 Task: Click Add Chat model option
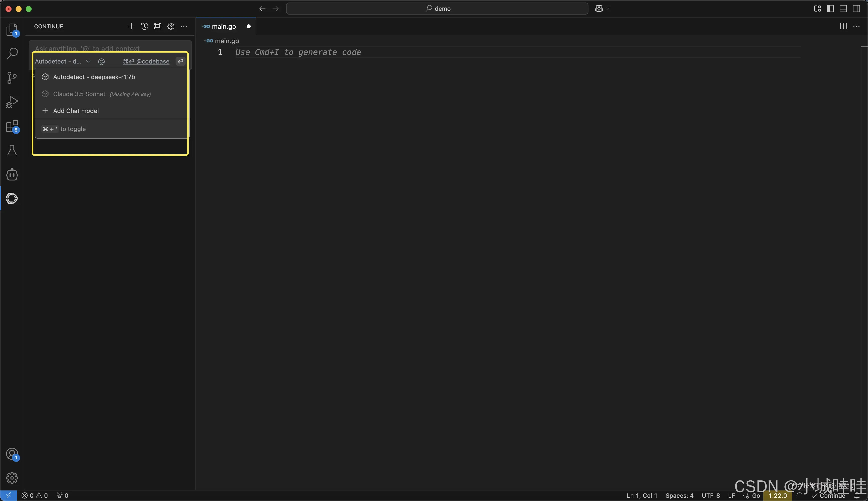click(x=76, y=111)
